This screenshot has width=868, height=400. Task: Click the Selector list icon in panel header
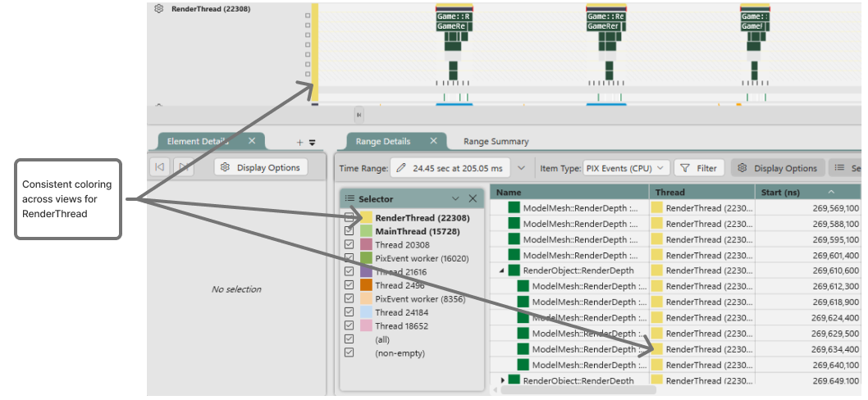pos(349,198)
